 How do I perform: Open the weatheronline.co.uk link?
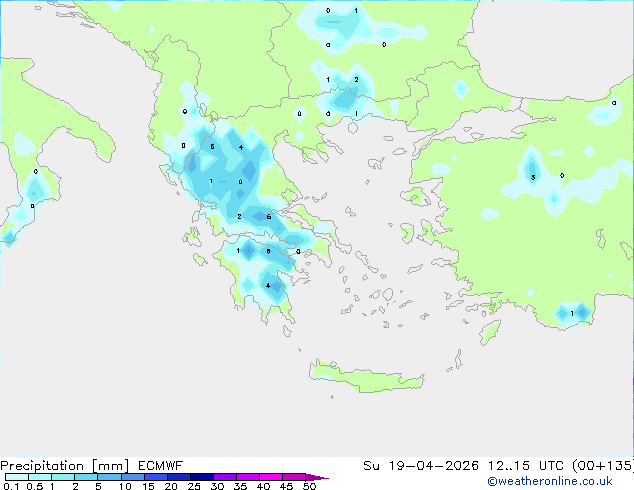(550, 481)
